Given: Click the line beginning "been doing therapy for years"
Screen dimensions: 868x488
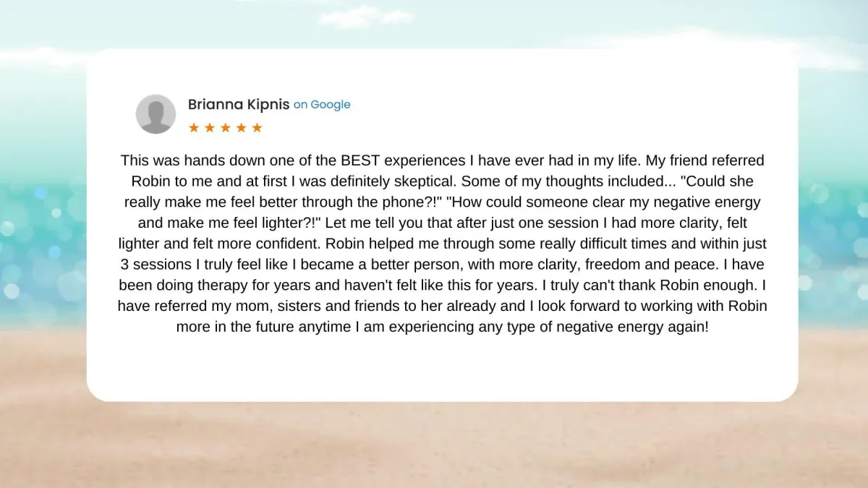Looking at the screenshot, I should pos(443,286).
